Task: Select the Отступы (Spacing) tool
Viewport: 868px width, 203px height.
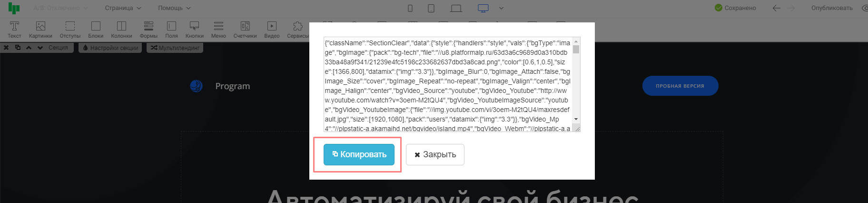Action: coord(70,29)
